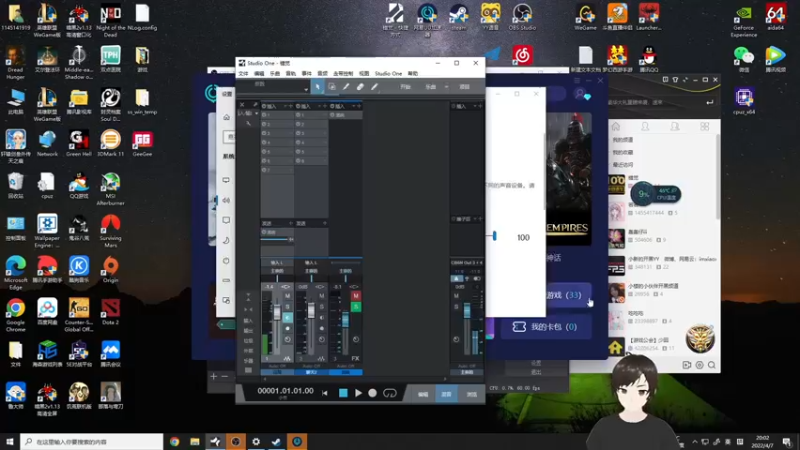
Task: Add insert with plus on first channel
Action: click(x=291, y=106)
